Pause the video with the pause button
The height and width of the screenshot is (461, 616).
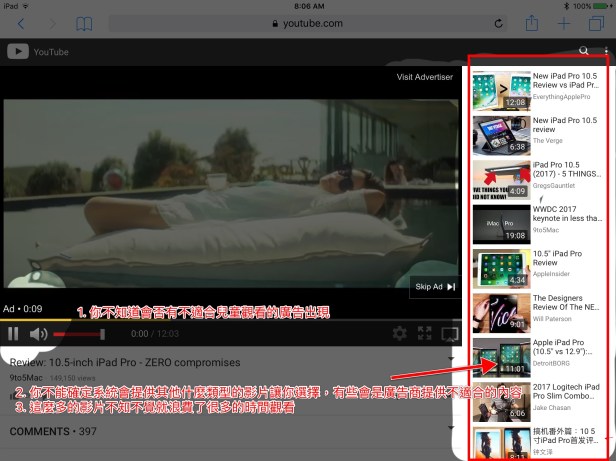tap(14, 333)
